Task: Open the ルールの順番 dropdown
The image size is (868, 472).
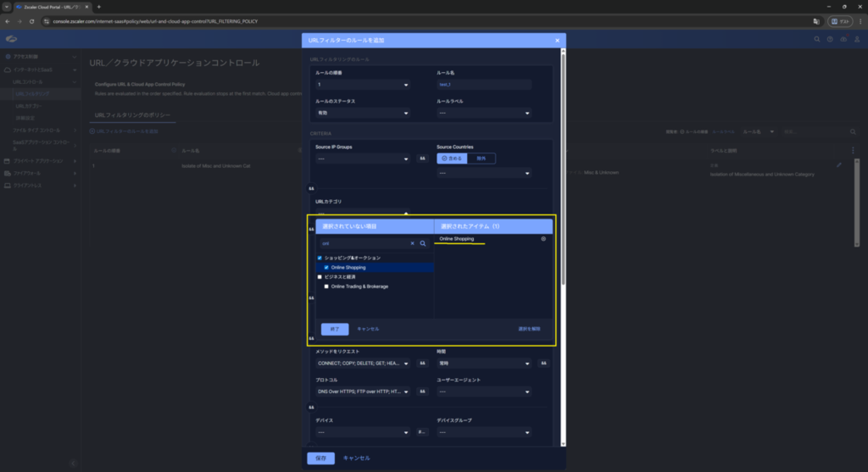Action: click(x=363, y=85)
